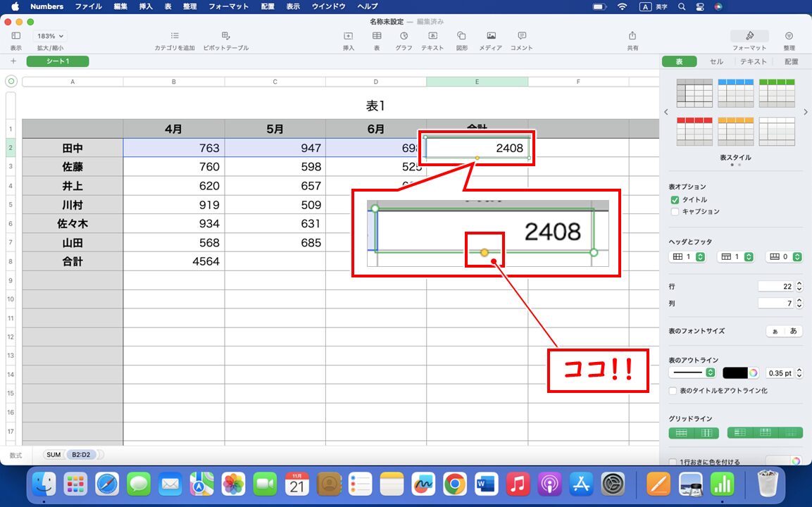Insert a shape via the 図形 icon

tap(461, 37)
